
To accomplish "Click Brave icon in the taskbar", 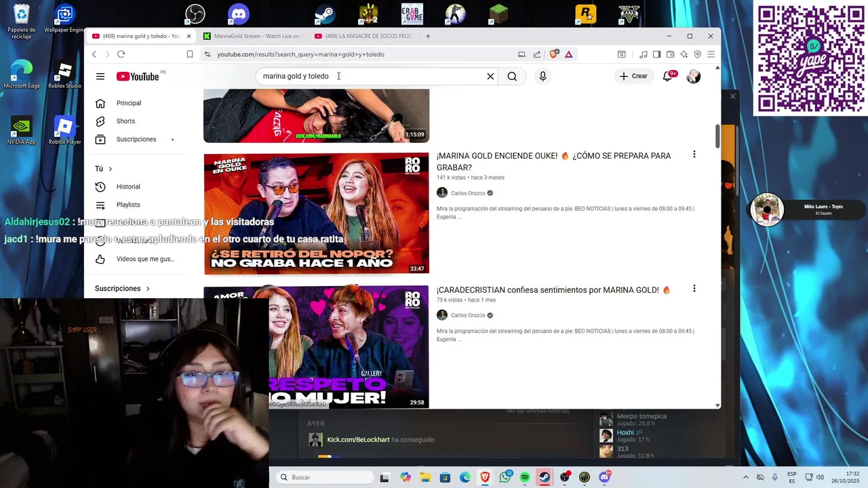I will (x=485, y=477).
